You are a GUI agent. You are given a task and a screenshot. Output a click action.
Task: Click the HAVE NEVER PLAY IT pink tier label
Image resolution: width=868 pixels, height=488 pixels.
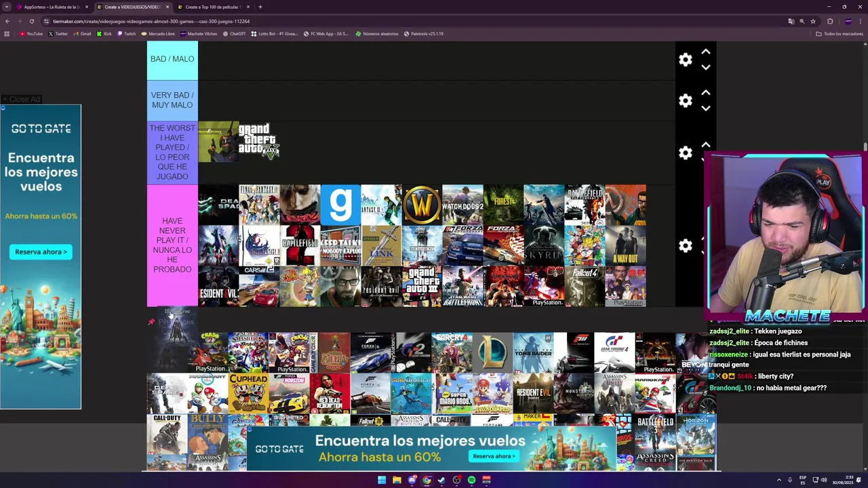[x=172, y=245]
